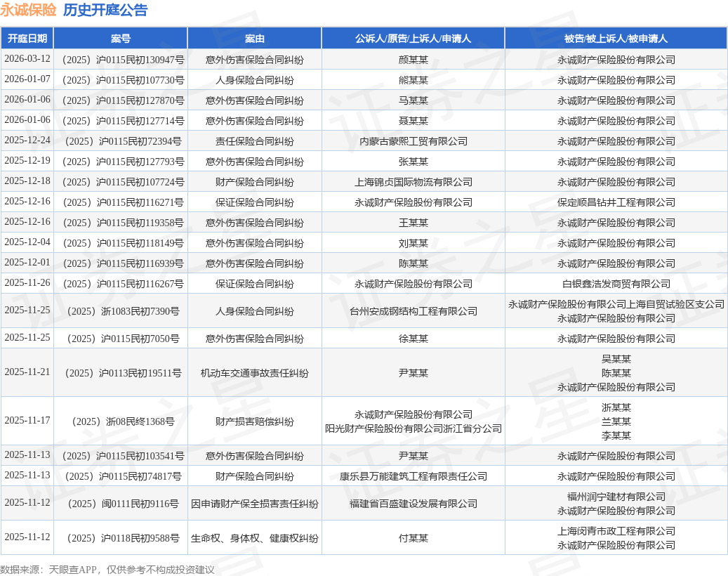Viewport: 728px width, 576px height.
Task: Click the 因申请财产保全损害责任纠纷 cause cell
Action: click(x=254, y=504)
